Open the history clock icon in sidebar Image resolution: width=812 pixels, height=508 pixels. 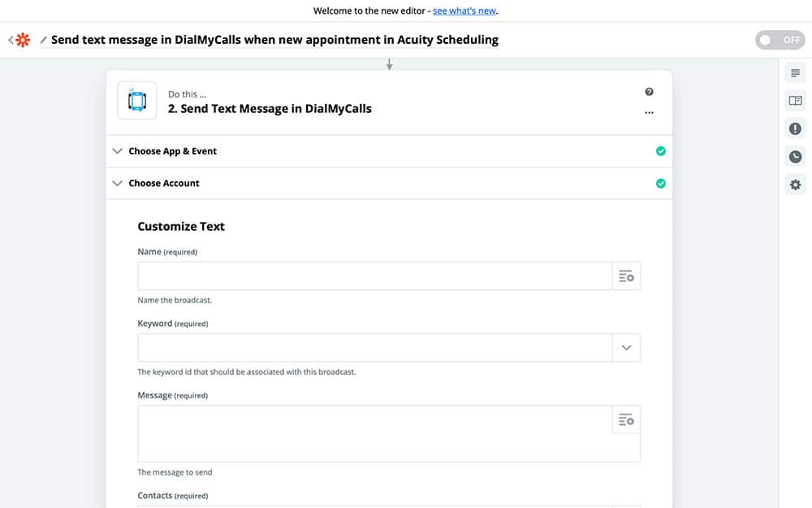tap(795, 157)
